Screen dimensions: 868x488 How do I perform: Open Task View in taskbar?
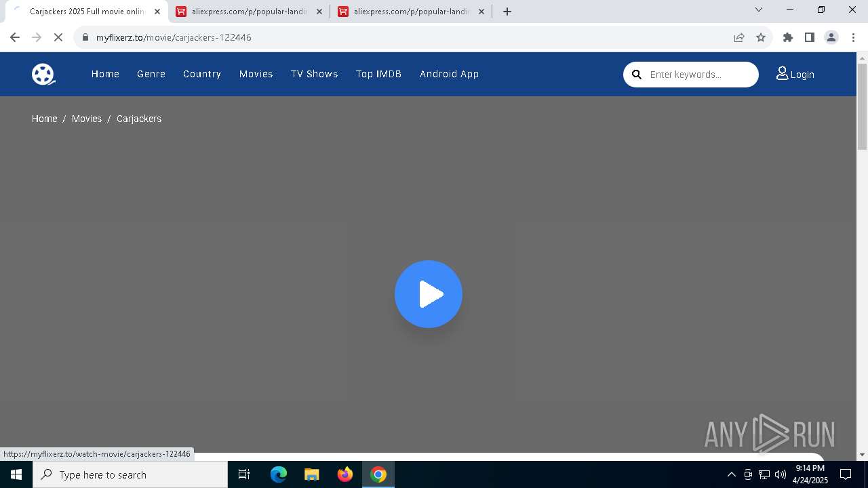[x=244, y=474]
